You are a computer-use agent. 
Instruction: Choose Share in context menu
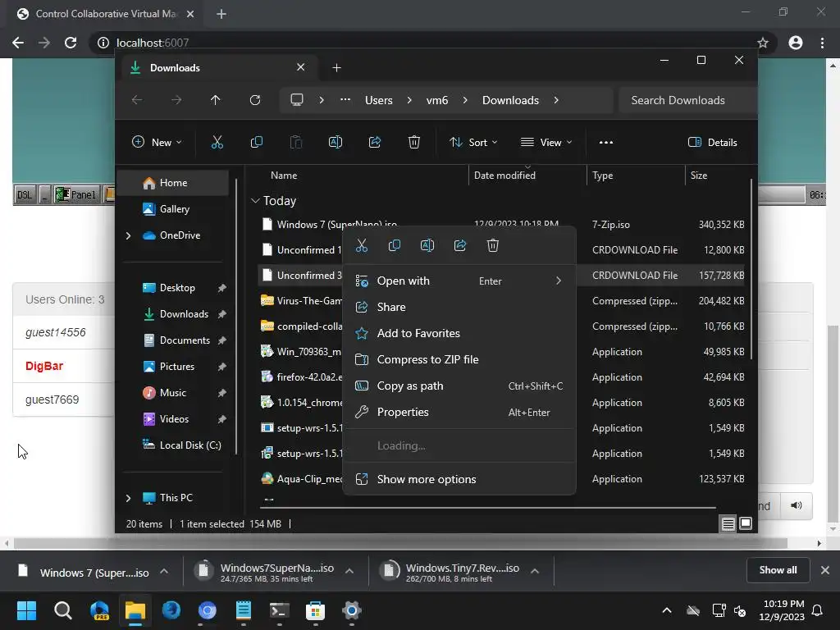459,308
